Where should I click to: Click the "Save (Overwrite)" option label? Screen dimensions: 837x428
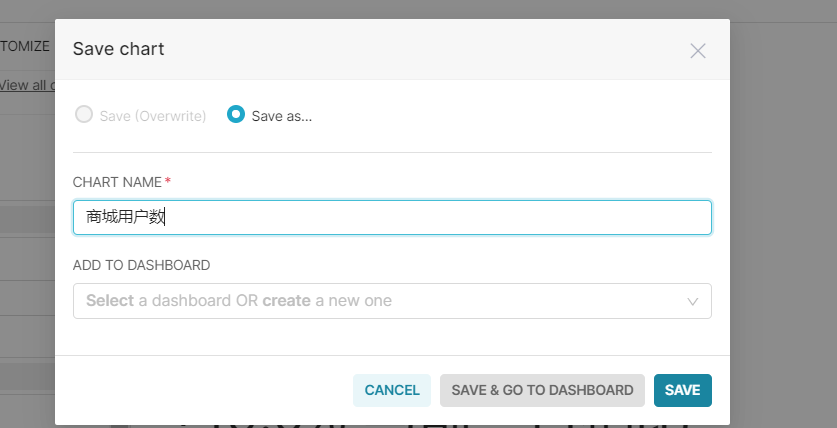point(153,116)
